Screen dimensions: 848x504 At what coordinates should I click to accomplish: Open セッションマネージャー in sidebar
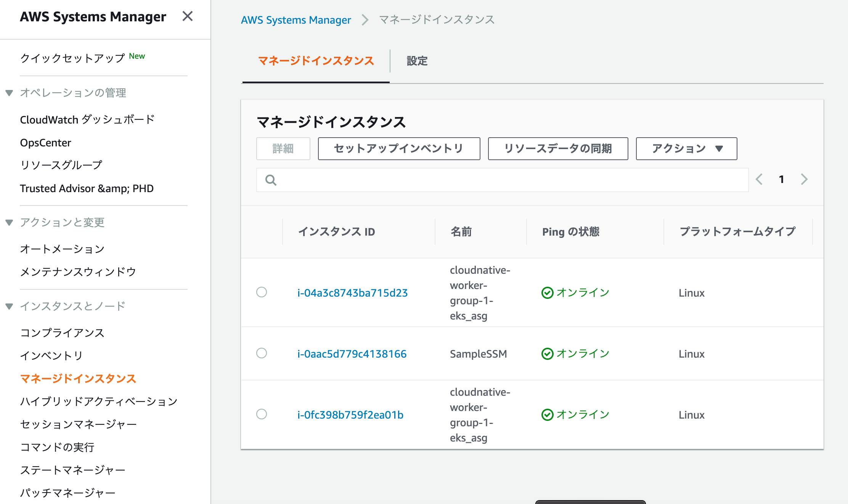[78, 424]
